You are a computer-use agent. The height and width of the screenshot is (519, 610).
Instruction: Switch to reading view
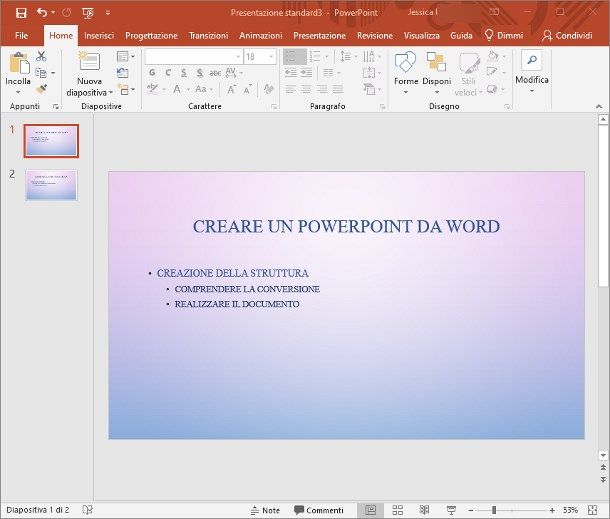(424, 510)
